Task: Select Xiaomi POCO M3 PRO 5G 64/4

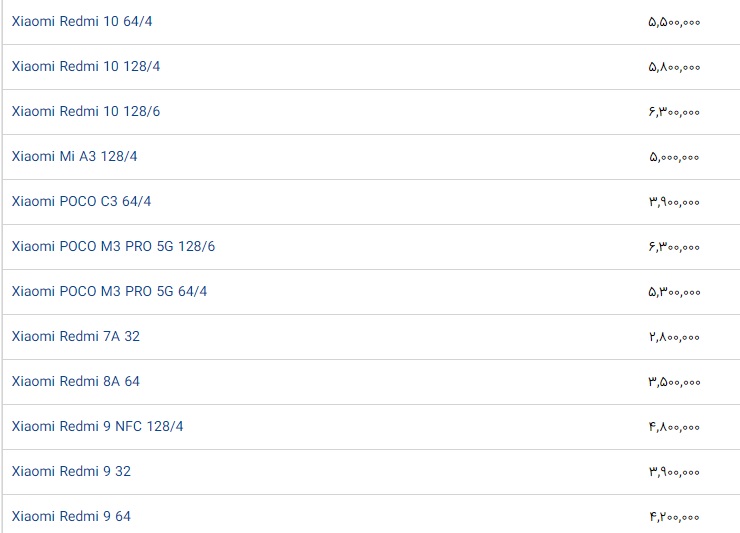Action: (x=110, y=291)
